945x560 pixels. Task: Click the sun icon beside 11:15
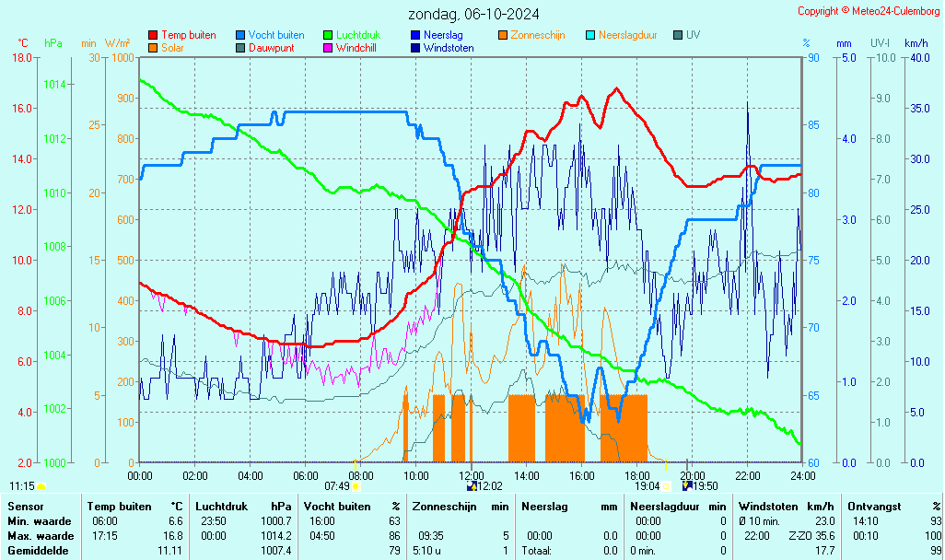(41, 486)
